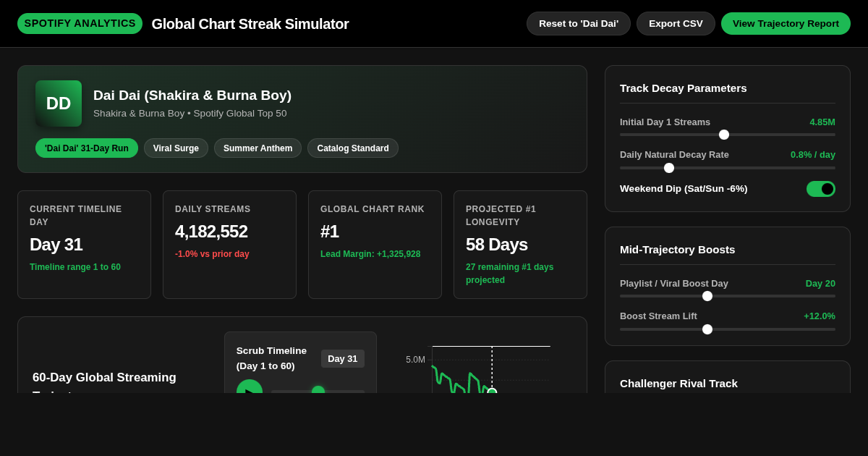Click the Challenger Rival Track heading

point(679,384)
